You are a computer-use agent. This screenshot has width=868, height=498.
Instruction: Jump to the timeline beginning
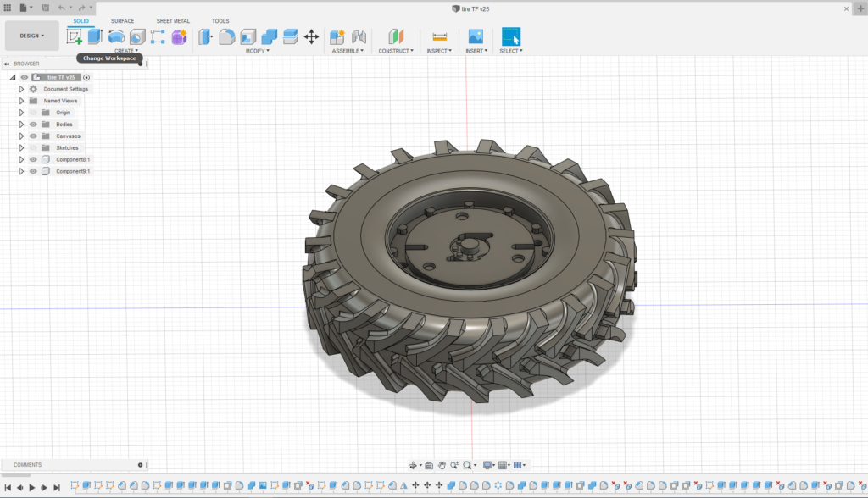[x=8, y=488]
